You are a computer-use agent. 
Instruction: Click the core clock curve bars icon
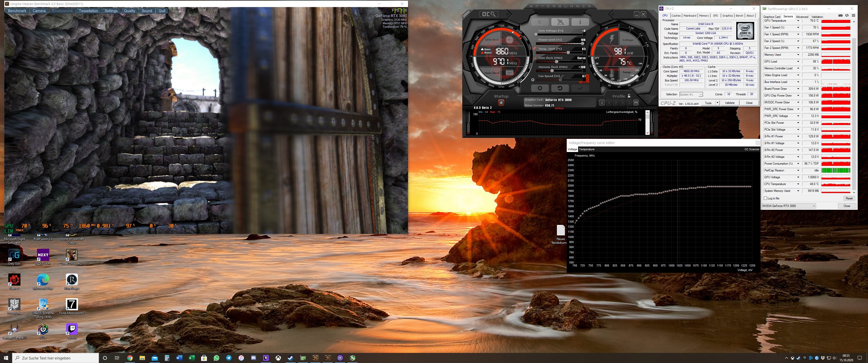coord(535,58)
